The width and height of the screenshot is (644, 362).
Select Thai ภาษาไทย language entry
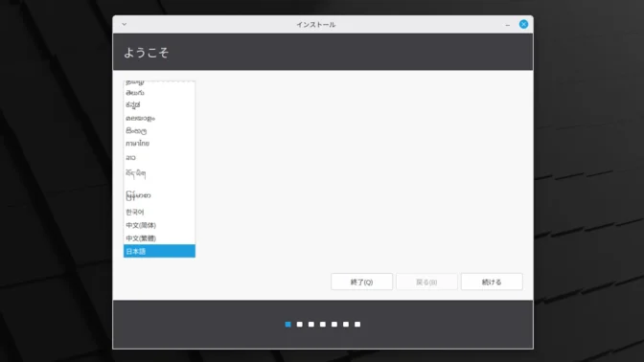pos(159,144)
